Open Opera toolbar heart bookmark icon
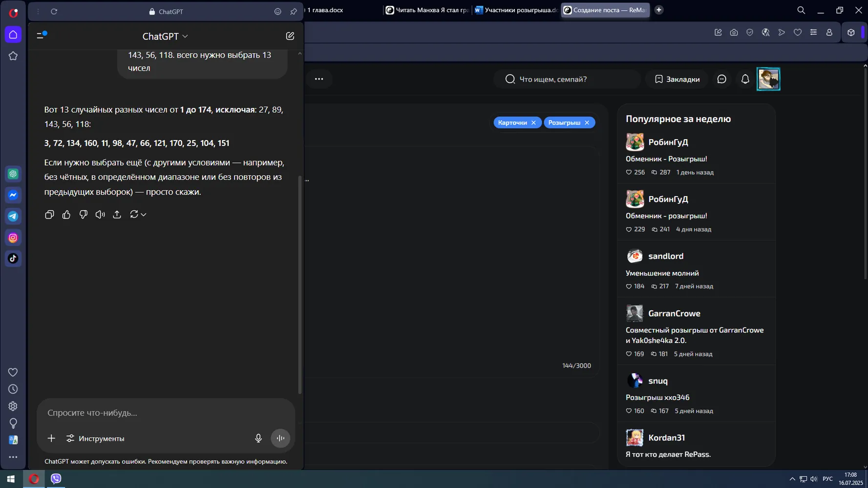 [798, 33]
